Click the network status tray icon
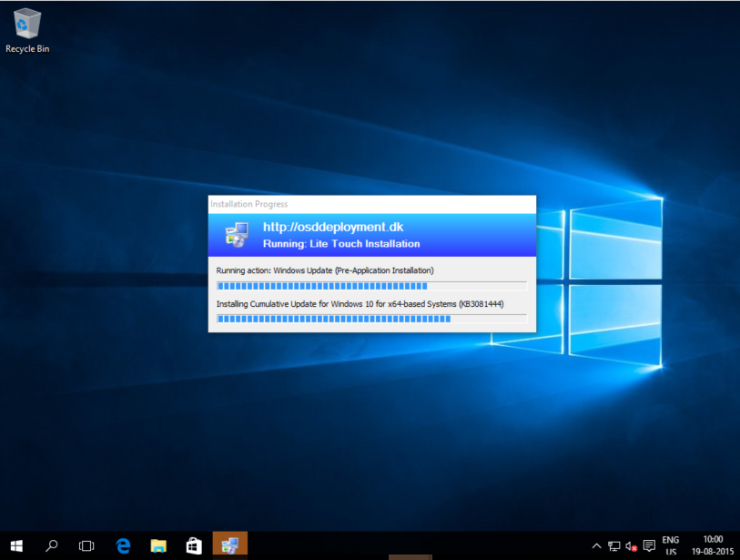Screen dimensions: 740x560 pos(614,546)
